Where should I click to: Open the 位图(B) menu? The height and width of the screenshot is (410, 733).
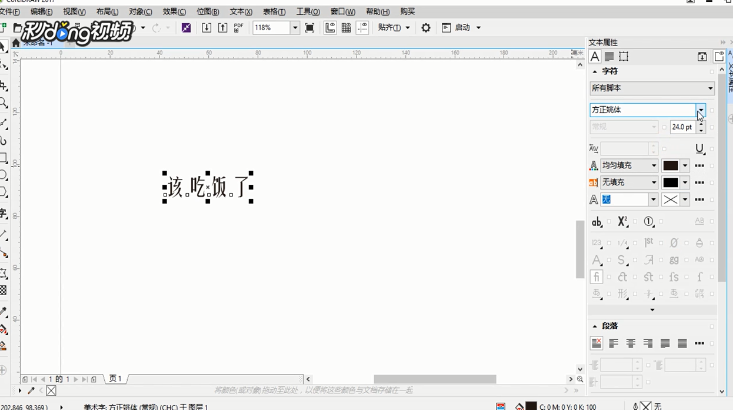click(x=208, y=11)
